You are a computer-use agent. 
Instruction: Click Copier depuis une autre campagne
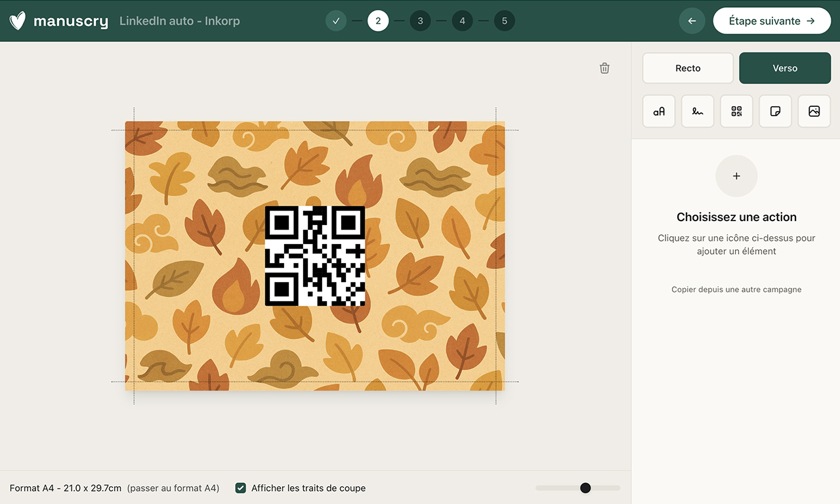click(736, 289)
